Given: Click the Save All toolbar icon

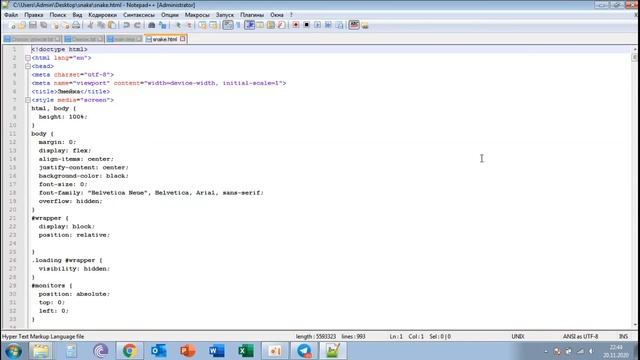Looking at the screenshot, I should 44,25.
